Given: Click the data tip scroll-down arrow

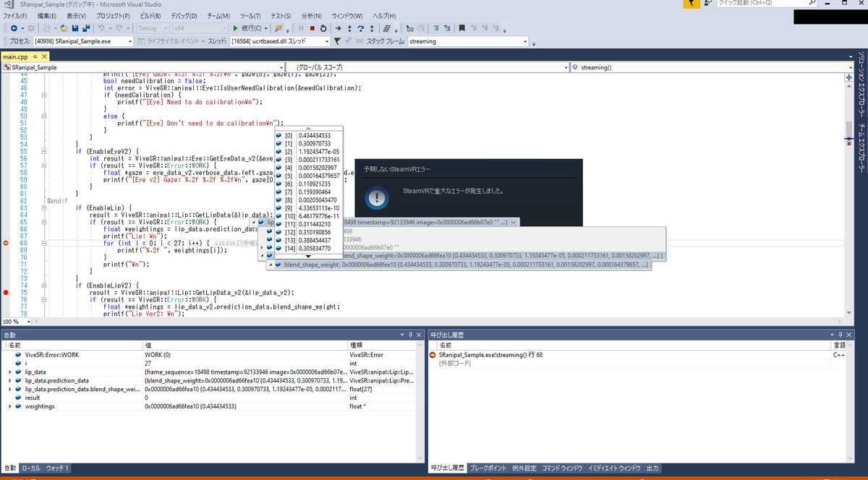Looking at the screenshot, I should click(x=309, y=256).
